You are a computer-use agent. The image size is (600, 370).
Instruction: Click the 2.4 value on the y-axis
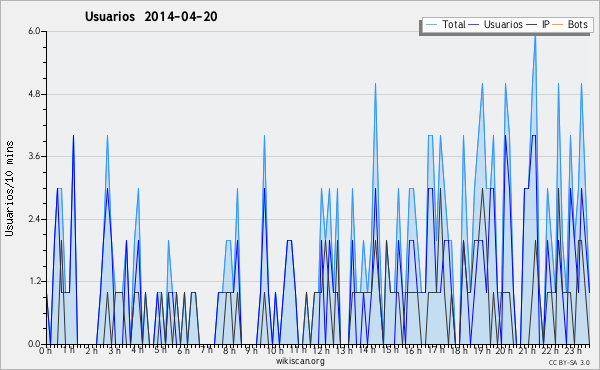click(34, 219)
